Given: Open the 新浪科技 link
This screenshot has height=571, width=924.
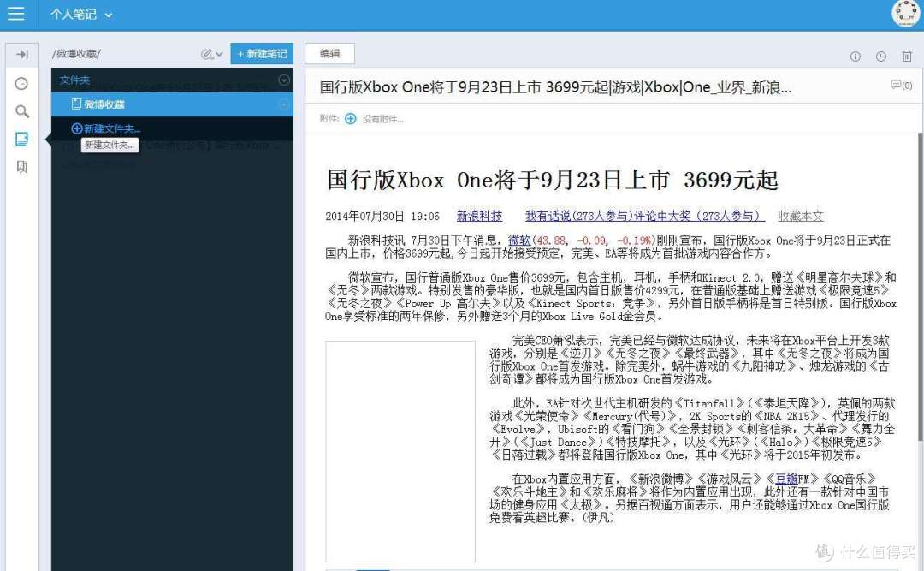Looking at the screenshot, I should tap(479, 216).
